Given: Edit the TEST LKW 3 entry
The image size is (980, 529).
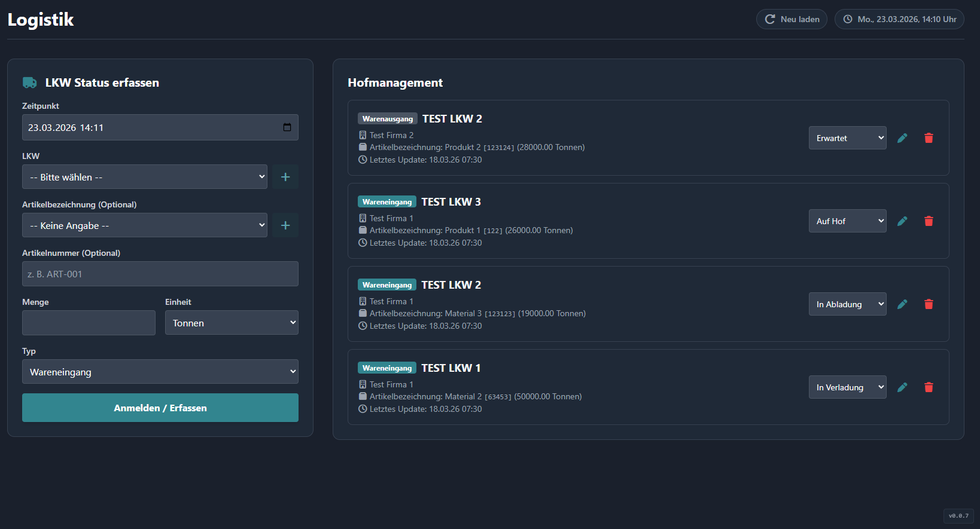Looking at the screenshot, I should point(902,221).
